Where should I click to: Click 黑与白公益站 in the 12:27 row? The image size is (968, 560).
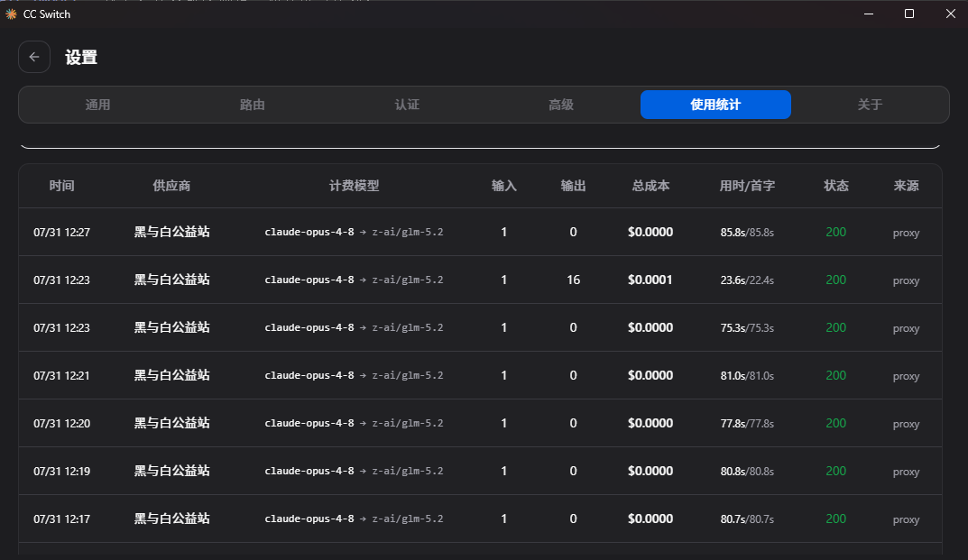click(x=172, y=232)
